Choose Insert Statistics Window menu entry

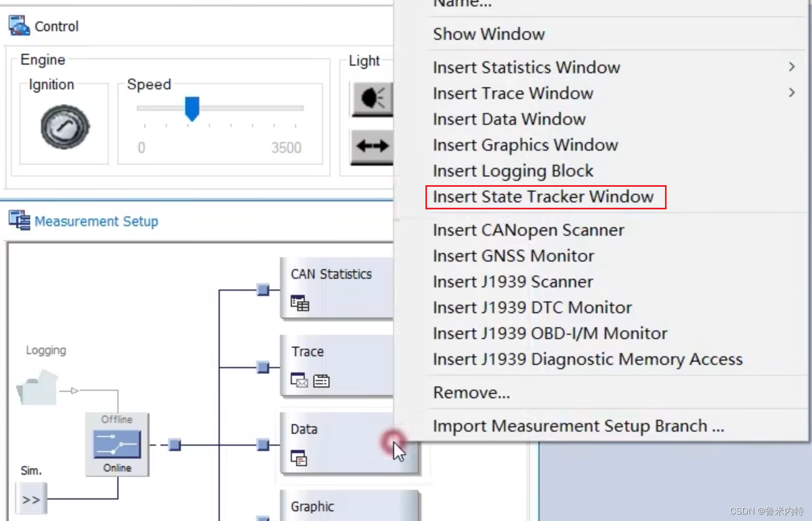(x=601, y=67)
